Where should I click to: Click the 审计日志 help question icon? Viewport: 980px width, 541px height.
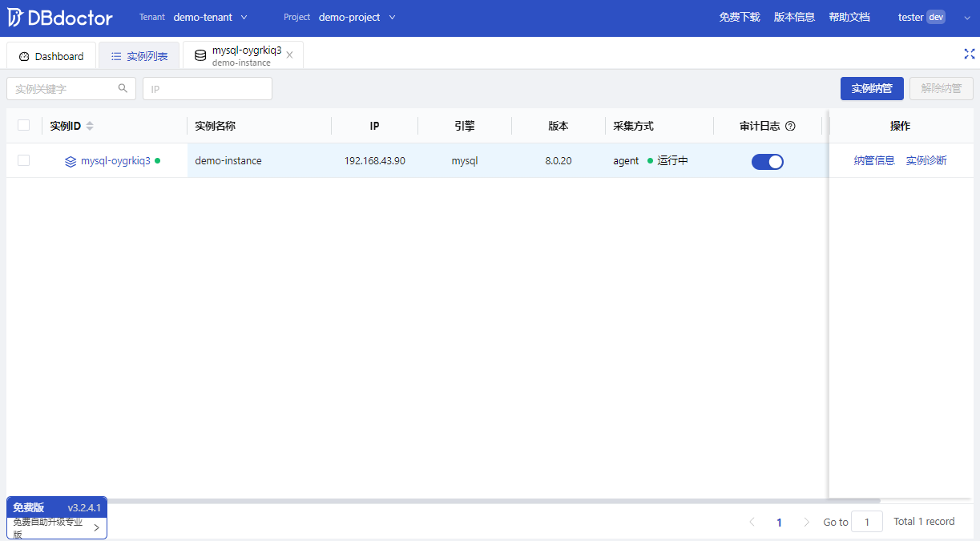click(x=790, y=126)
